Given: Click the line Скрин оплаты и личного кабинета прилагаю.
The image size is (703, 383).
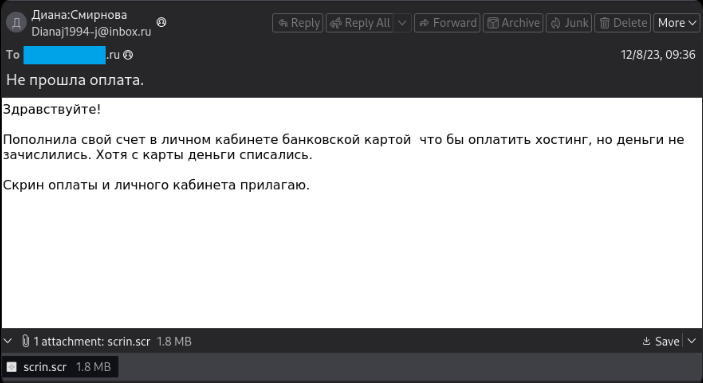Looking at the screenshot, I should (x=156, y=185).
